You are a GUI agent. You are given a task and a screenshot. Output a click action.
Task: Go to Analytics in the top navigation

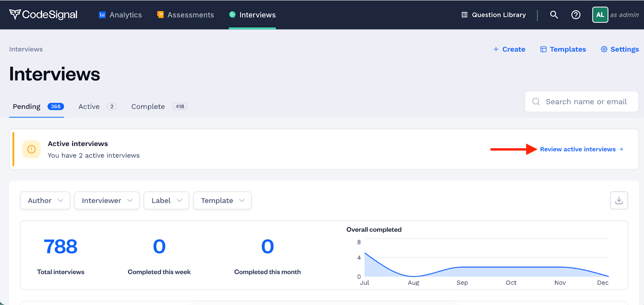120,15
